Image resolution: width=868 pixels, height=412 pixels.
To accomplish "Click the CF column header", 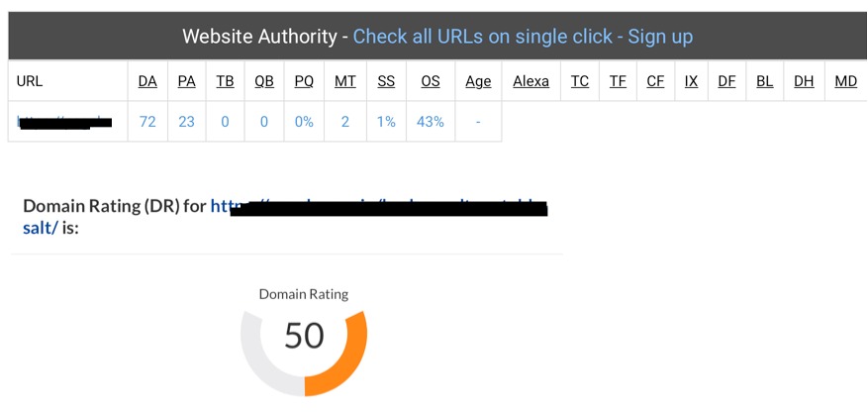I will [655, 81].
